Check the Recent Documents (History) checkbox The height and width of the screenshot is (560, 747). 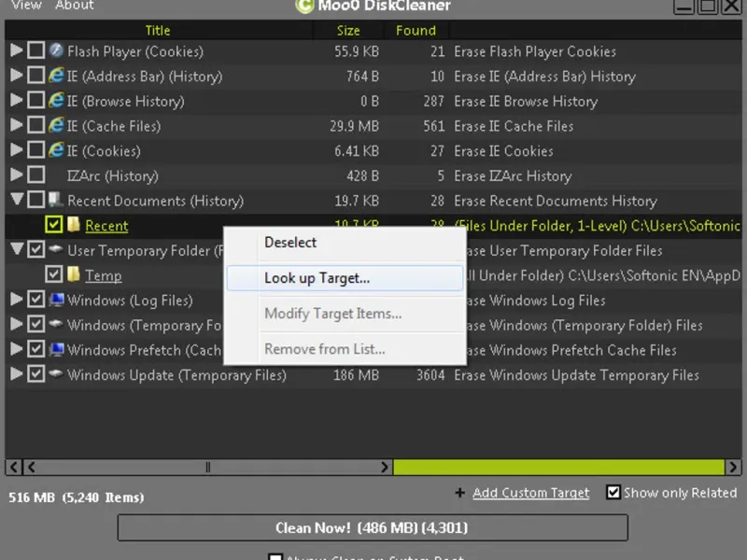click(x=36, y=200)
